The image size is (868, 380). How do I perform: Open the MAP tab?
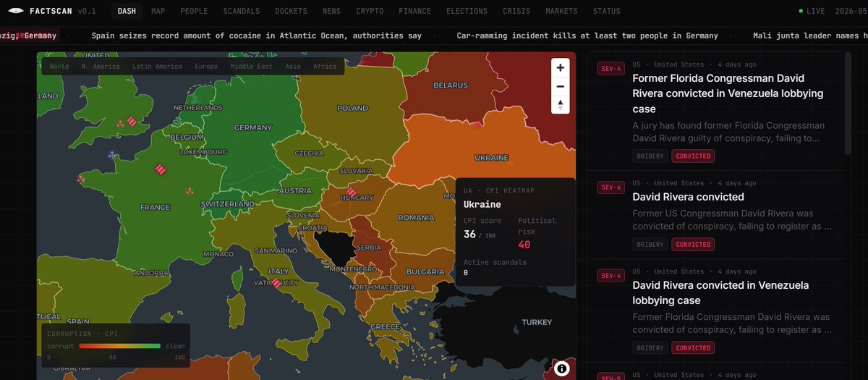[158, 12]
